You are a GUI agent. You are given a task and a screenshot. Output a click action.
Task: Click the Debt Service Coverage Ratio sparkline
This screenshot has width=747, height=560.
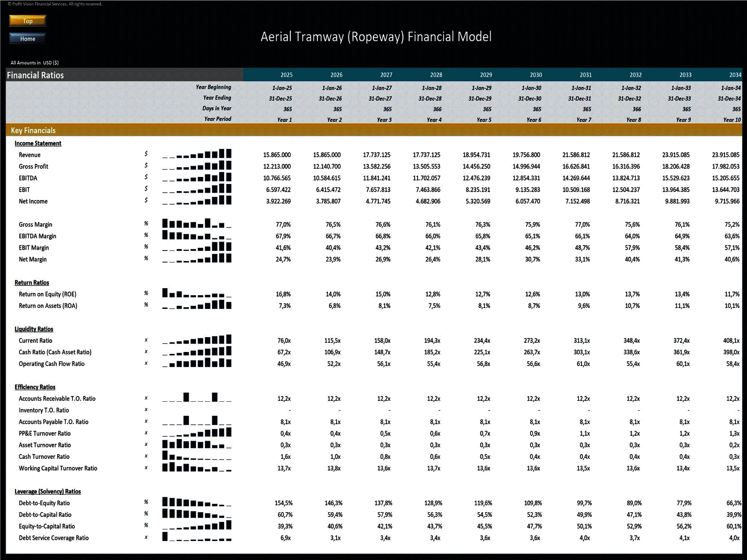point(197,537)
